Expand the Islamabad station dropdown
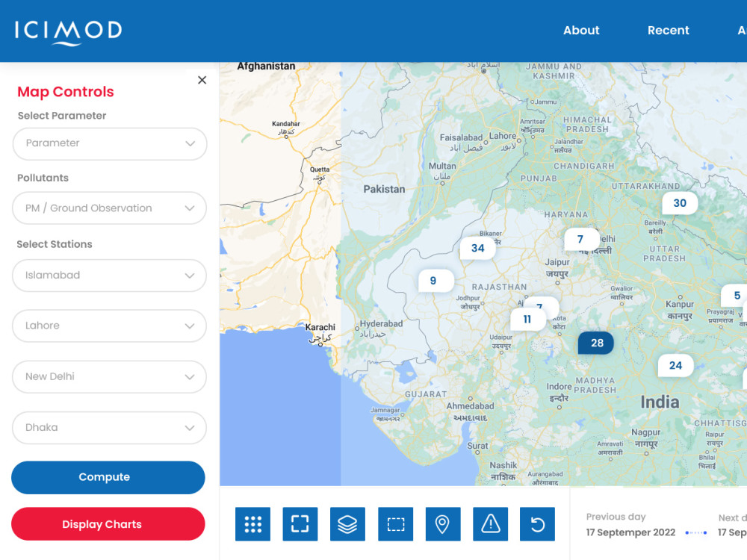This screenshot has width=747, height=560. (110, 276)
